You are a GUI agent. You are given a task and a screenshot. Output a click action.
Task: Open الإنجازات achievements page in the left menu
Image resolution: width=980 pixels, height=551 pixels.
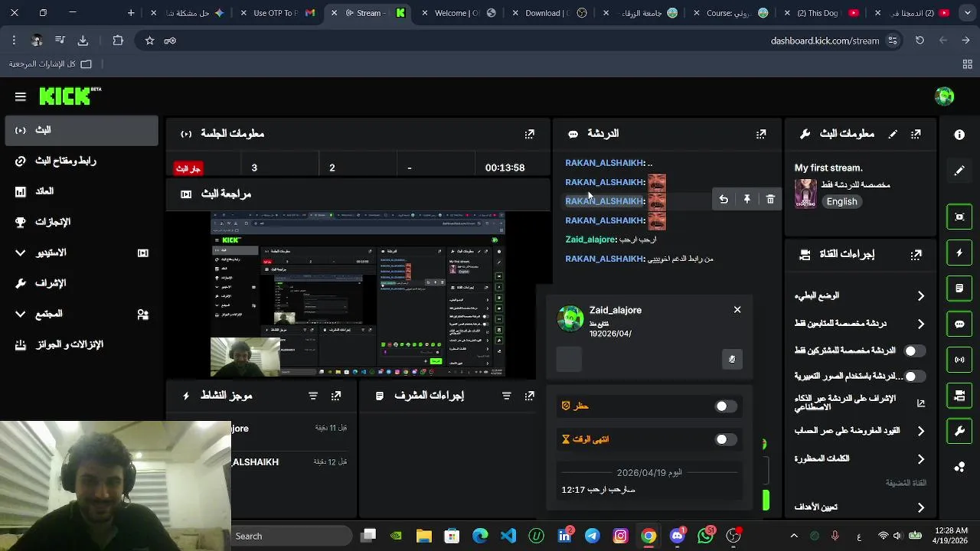tap(81, 222)
